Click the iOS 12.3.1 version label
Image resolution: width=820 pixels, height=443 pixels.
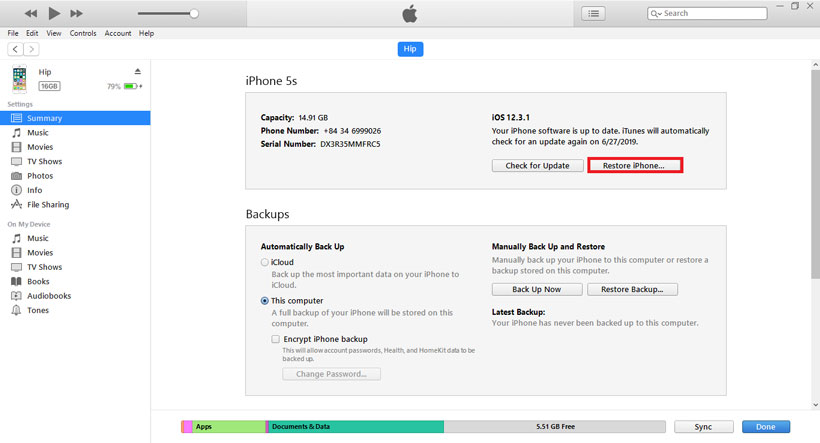click(510, 117)
